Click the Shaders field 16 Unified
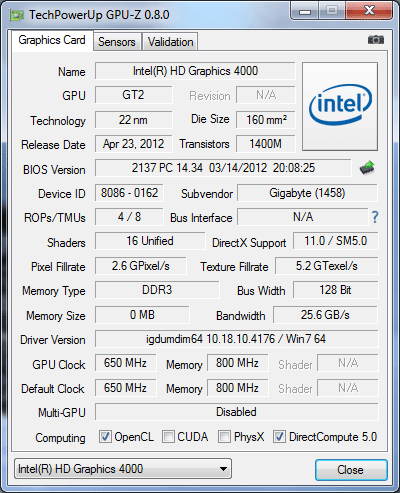Screen dimensions: 400x493 (x=150, y=241)
